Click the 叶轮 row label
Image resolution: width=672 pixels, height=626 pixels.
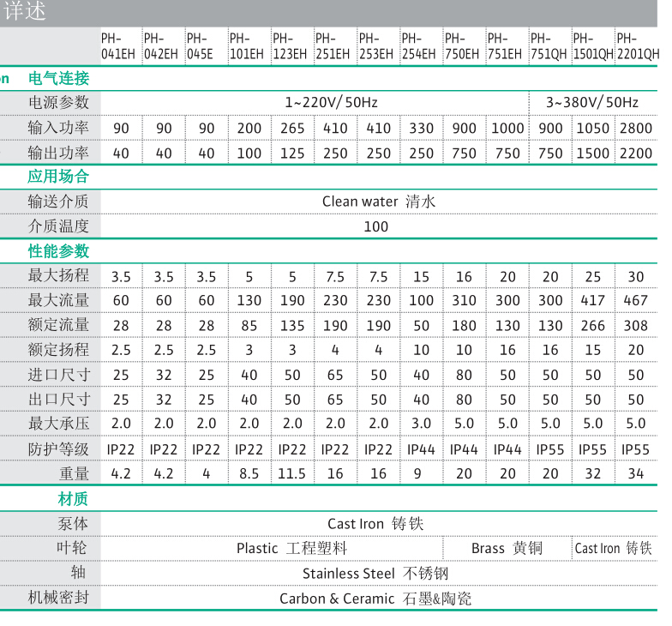coord(72,548)
